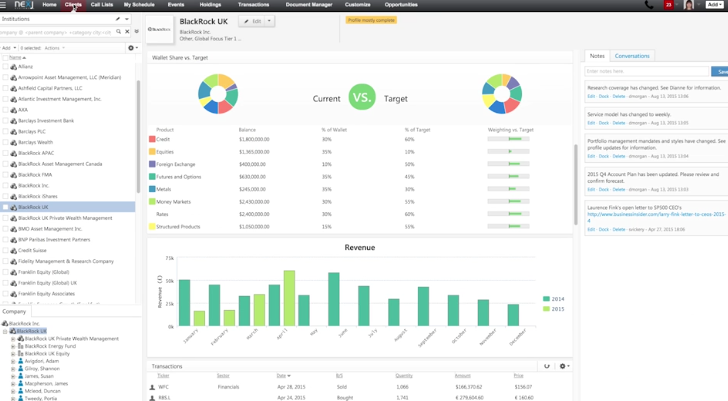Expand the Avigdon, Adam tree node
The image size is (728, 401).
(x=13, y=361)
